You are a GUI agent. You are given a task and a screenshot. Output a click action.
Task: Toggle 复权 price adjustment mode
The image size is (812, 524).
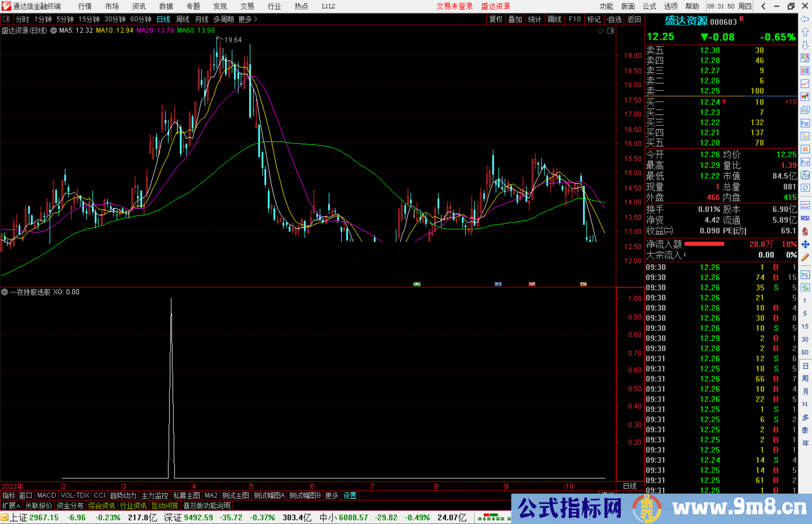(x=495, y=19)
